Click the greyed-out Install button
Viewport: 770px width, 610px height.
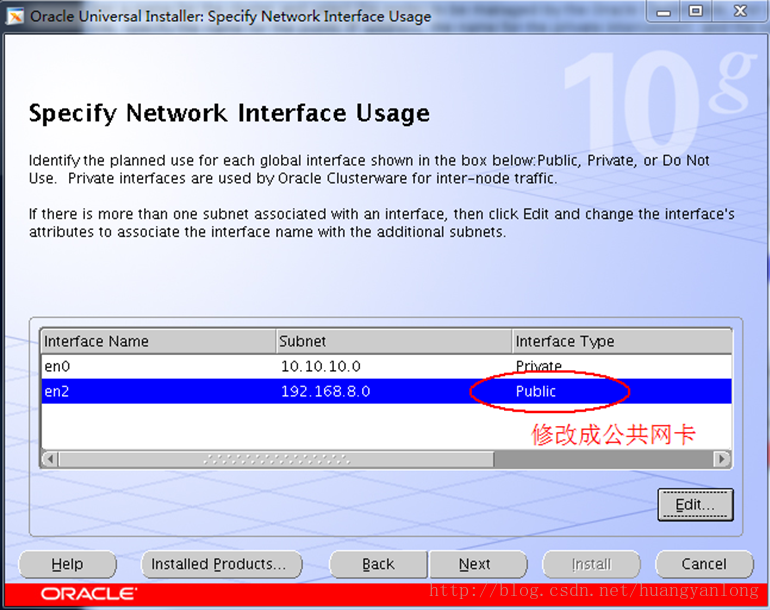(591, 564)
